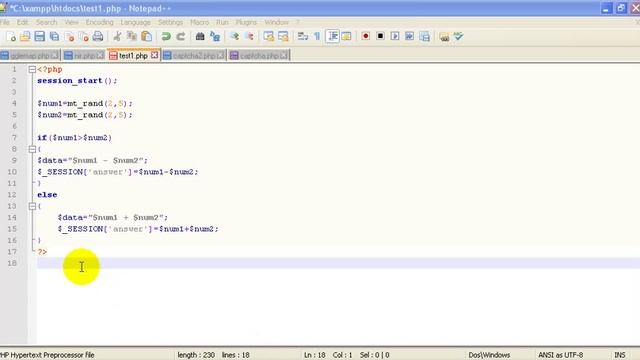Click the user-defined language dialog icon
The width and height of the screenshot is (640, 360).
[x=346, y=37]
